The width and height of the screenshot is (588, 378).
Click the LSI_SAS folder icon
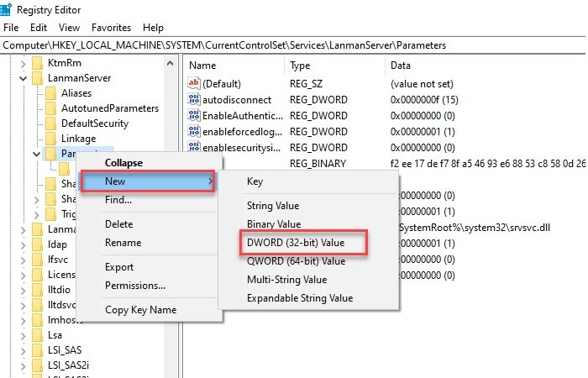pyautogui.click(x=37, y=350)
